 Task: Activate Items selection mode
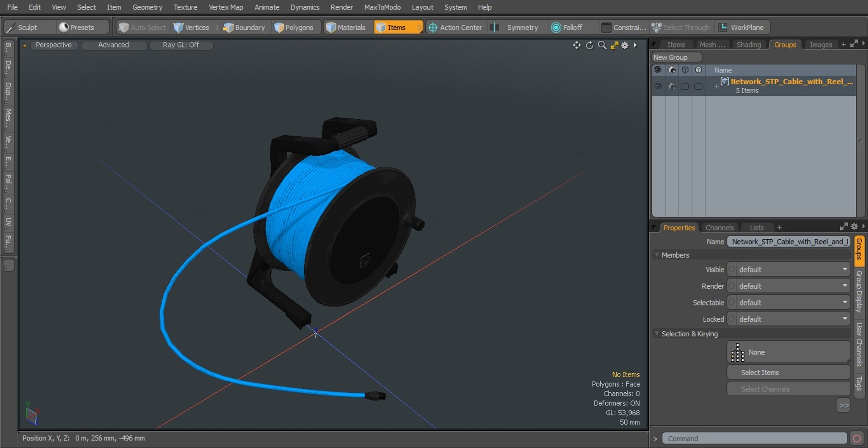coord(398,28)
